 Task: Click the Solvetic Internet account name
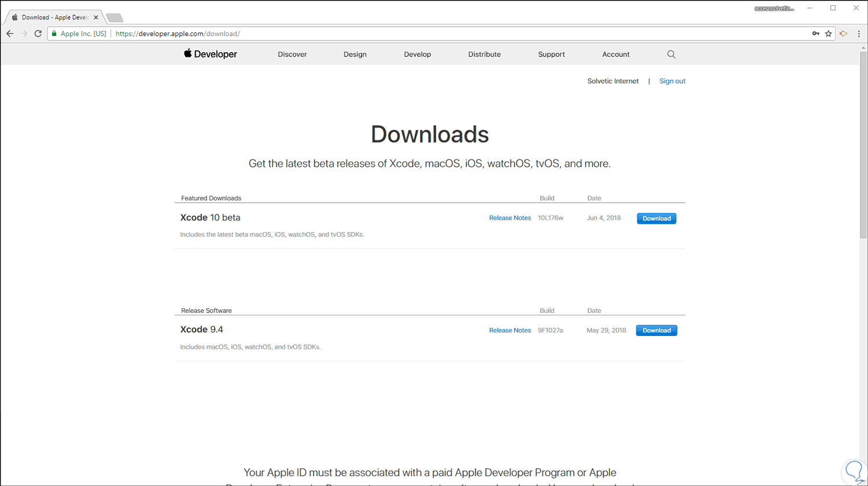point(613,81)
